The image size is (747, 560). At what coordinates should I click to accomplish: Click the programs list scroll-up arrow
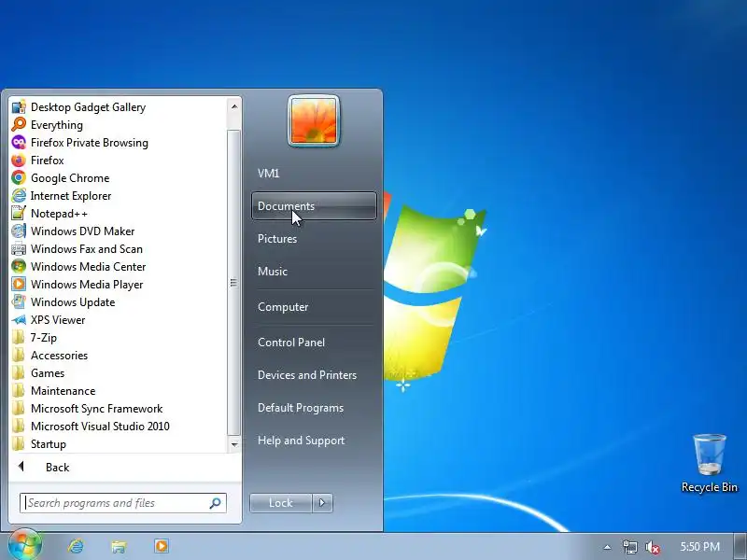pyautogui.click(x=234, y=106)
